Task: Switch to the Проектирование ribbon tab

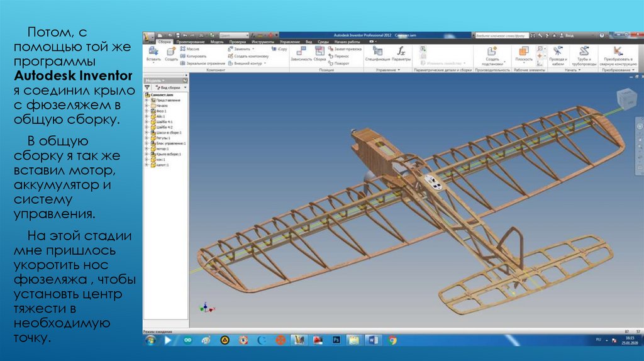Action: (x=190, y=41)
